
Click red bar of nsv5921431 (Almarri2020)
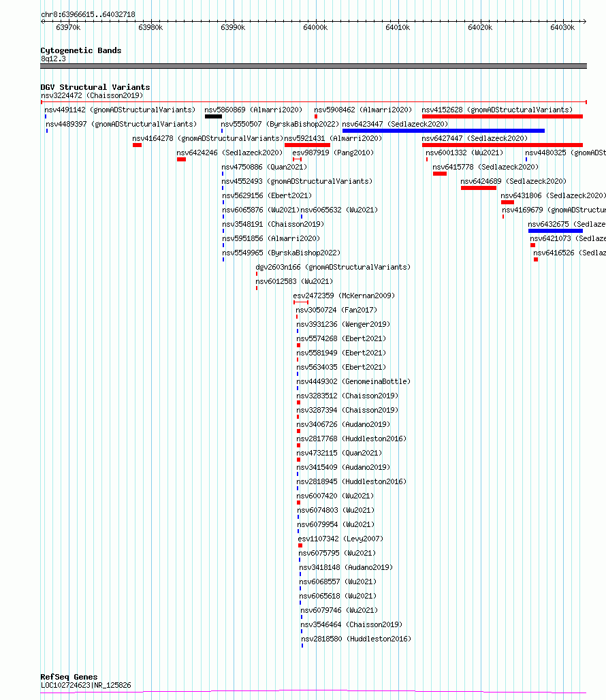coord(308,145)
